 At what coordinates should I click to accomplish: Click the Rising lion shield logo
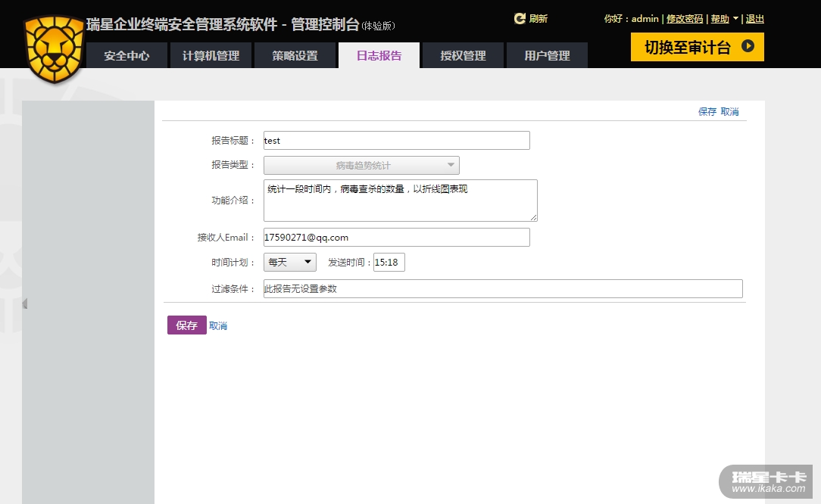54,48
